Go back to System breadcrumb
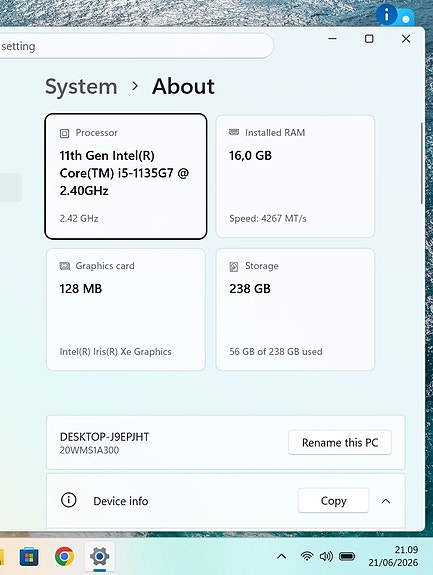The image size is (433, 575). [x=81, y=87]
